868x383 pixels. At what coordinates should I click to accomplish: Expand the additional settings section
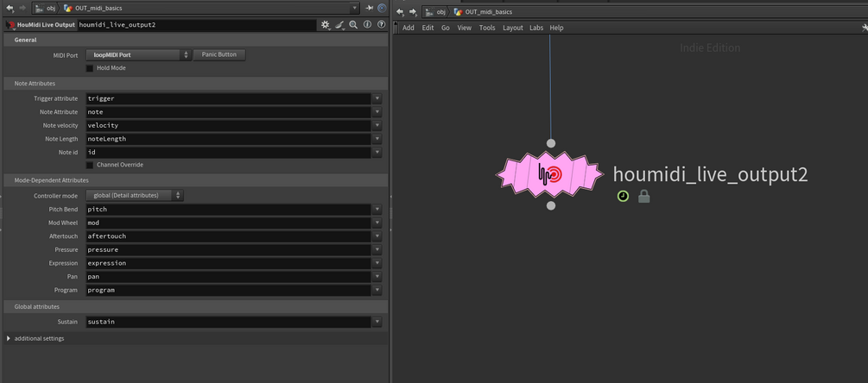coord(9,338)
